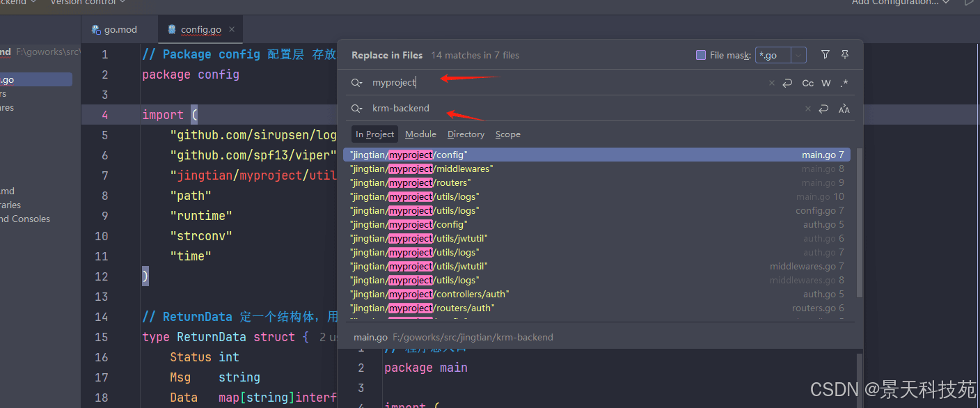Select the Directory scope tab
The height and width of the screenshot is (408, 980).
[466, 134]
